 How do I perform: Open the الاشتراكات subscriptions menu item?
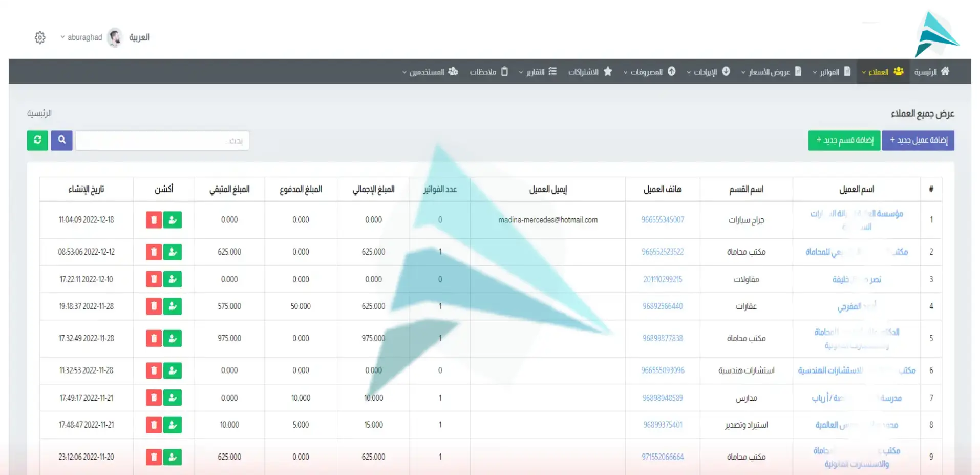pyautogui.click(x=590, y=72)
